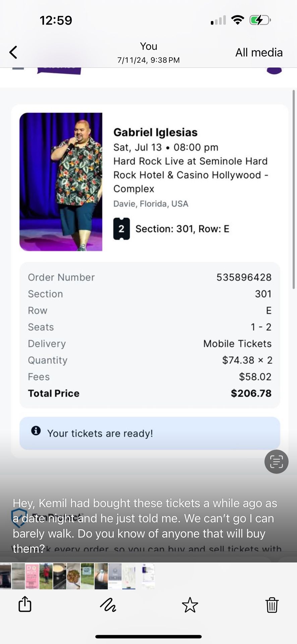Tap the Wi-Fi icon in status bar

click(x=238, y=20)
